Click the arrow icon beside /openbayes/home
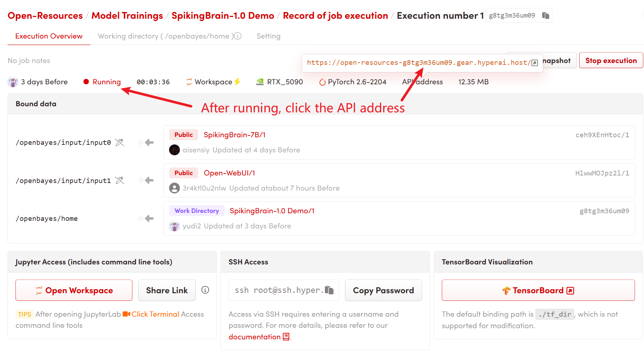Screen dimensions: 644x357 [x=149, y=219]
